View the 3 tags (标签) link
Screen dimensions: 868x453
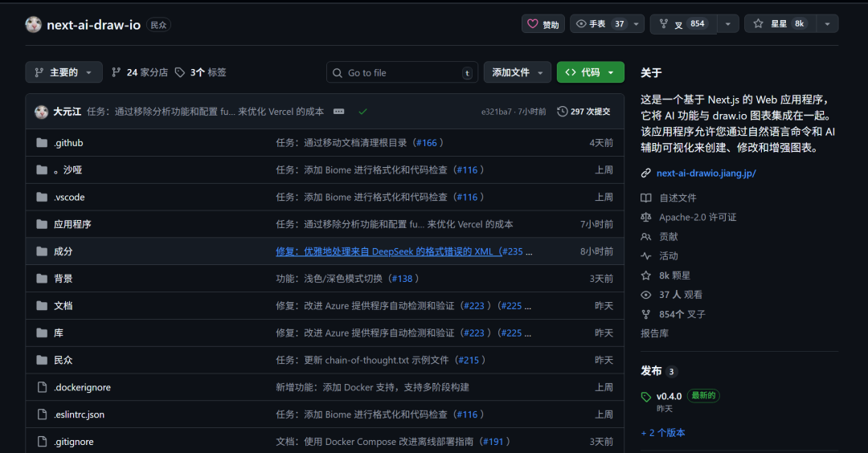click(200, 72)
